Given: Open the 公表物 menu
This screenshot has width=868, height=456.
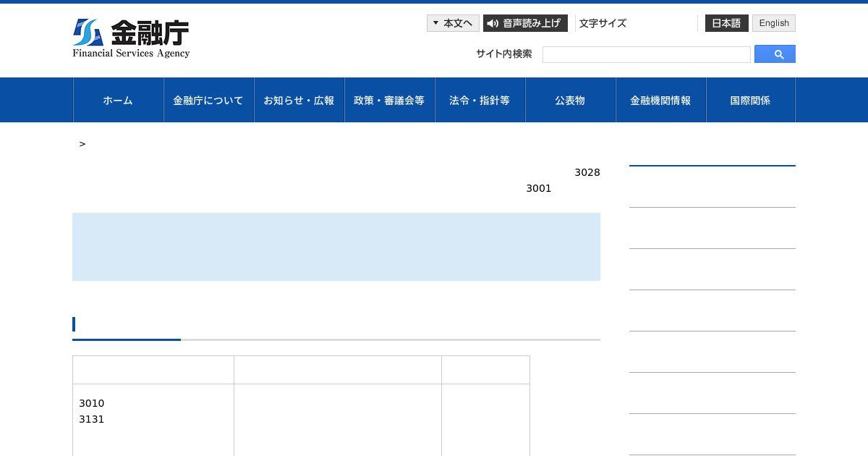Looking at the screenshot, I should pyautogui.click(x=570, y=100).
